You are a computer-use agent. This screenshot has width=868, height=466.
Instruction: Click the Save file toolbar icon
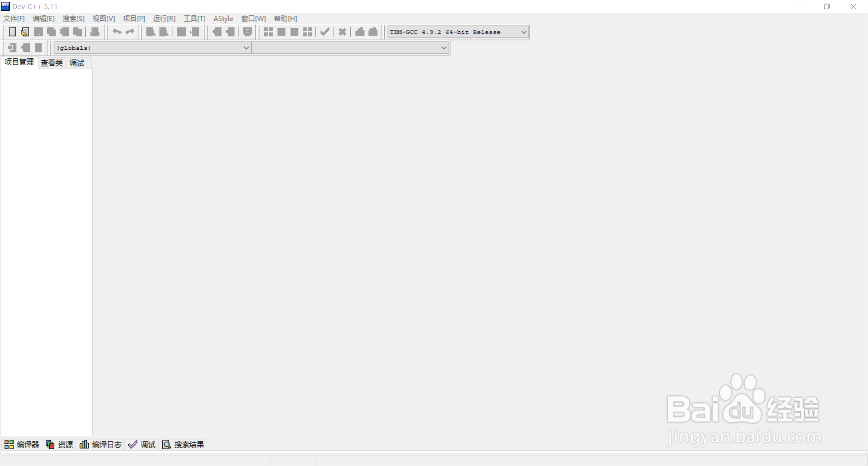pos(38,32)
